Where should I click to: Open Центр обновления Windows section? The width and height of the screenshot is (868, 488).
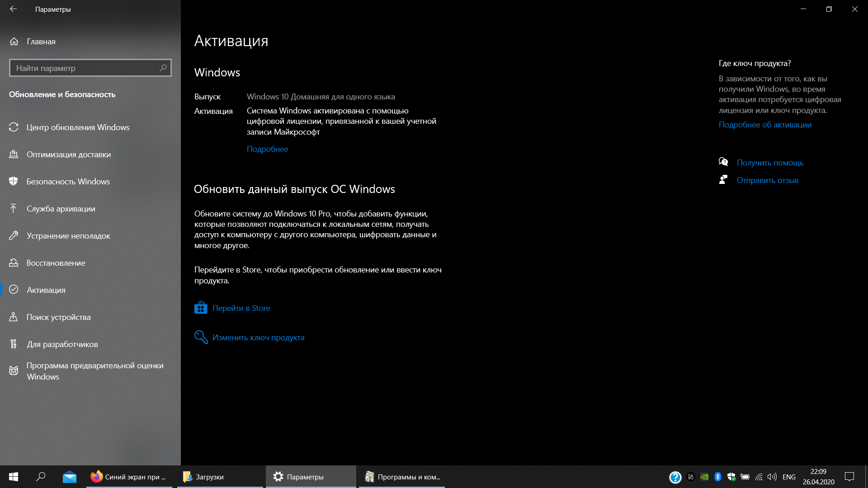click(x=78, y=127)
